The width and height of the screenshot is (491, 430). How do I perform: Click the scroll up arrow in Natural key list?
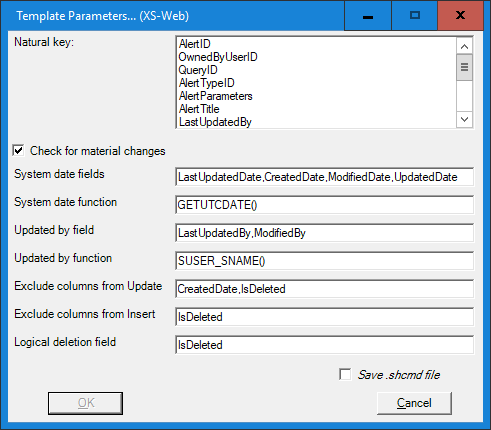pos(464,46)
